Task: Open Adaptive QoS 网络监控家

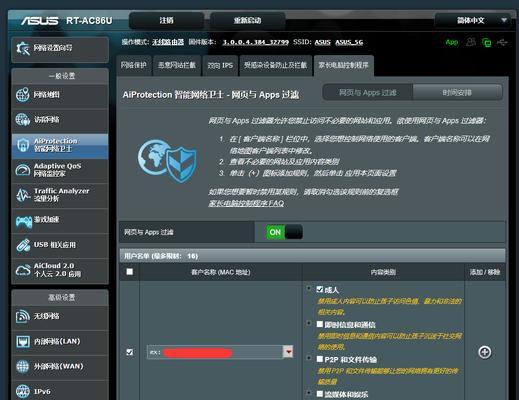Action: click(60, 170)
